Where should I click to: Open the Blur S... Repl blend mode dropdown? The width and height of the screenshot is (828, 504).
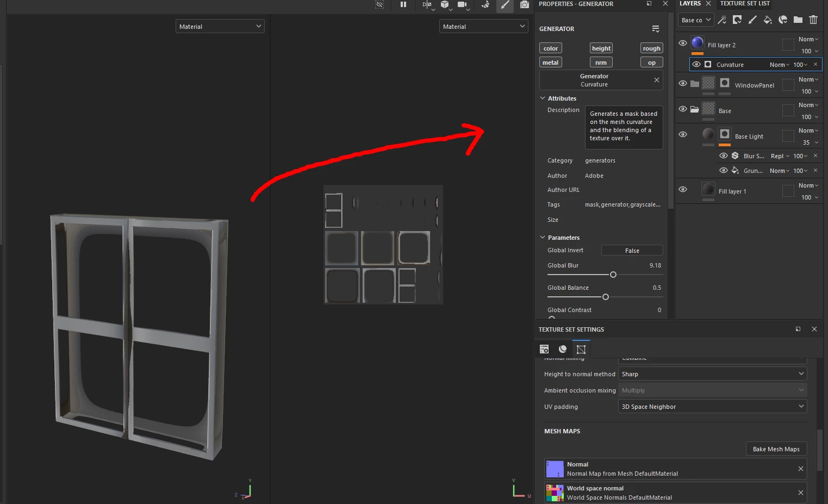(x=780, y=156)
